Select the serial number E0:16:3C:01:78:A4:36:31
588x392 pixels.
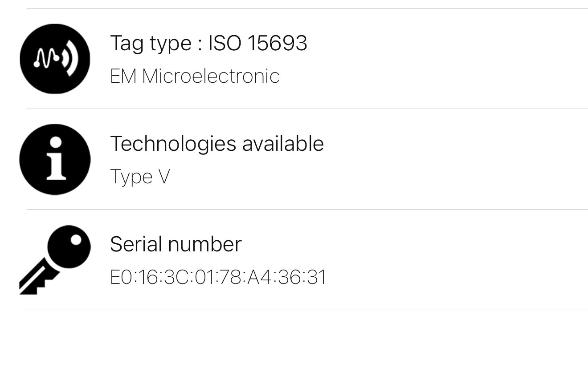[218, 277]
